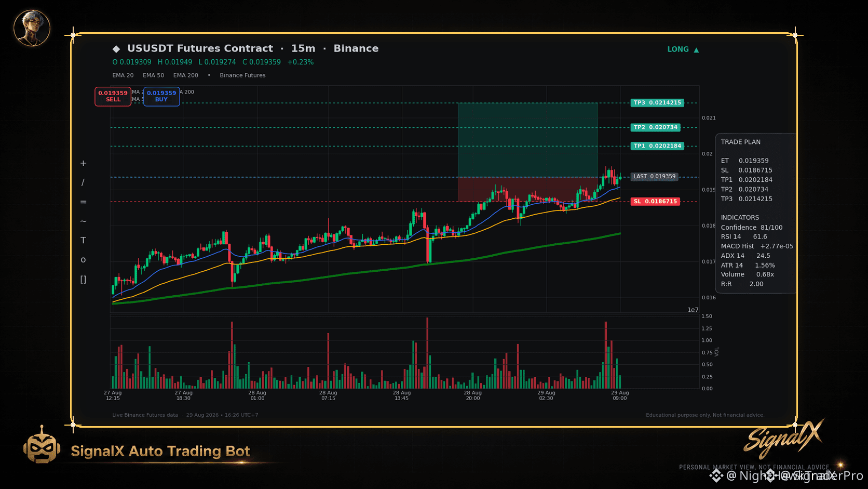Click the low price L 0.019274

[x=217, y=62]
